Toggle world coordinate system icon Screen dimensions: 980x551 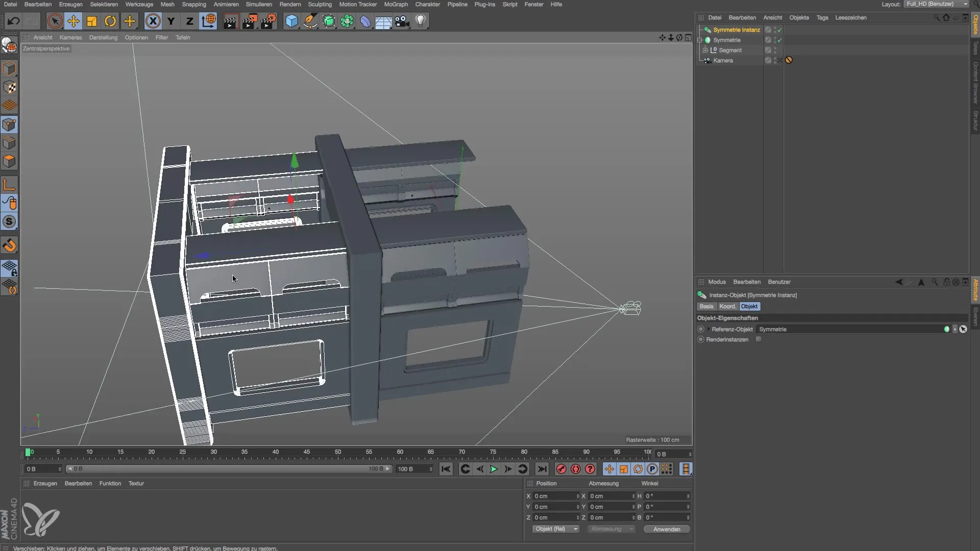click(208, 21)
